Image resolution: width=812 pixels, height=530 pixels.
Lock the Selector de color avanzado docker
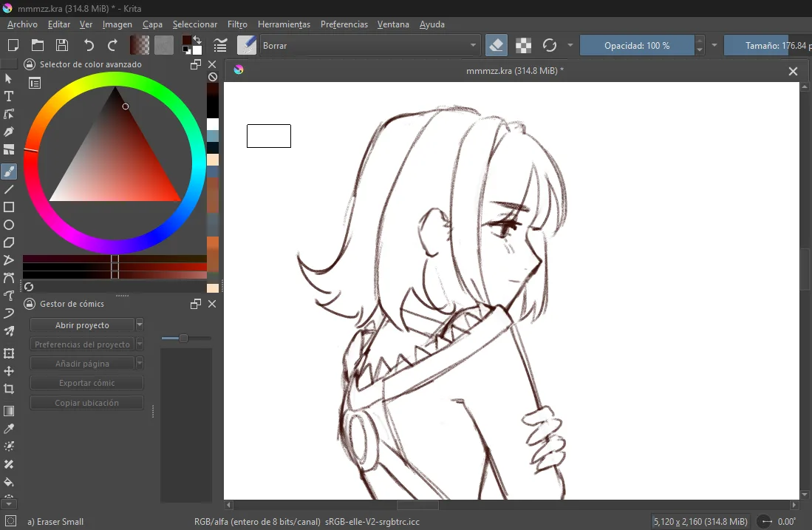(x=30, y=64)
